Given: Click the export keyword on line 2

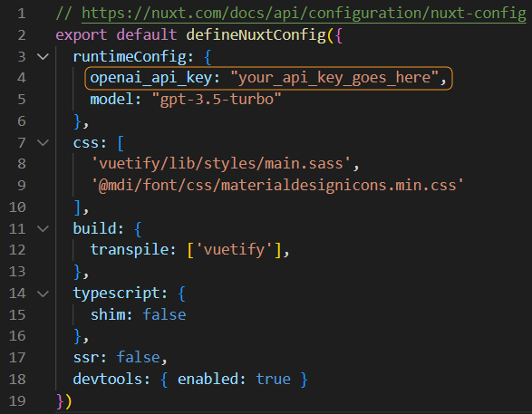Looking at the screenshot, I should tap(81, 35).
